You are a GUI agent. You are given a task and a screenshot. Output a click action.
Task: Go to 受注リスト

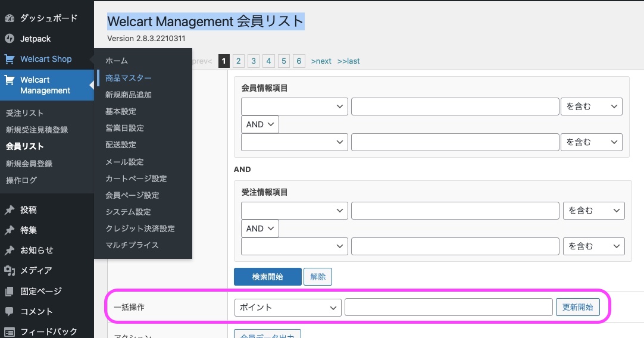coord(24,113)
